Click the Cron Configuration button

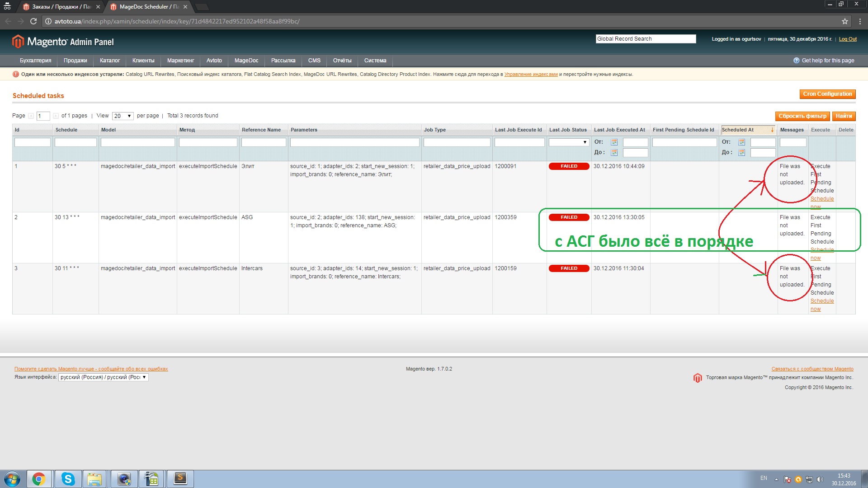click(x=827, y=94)
